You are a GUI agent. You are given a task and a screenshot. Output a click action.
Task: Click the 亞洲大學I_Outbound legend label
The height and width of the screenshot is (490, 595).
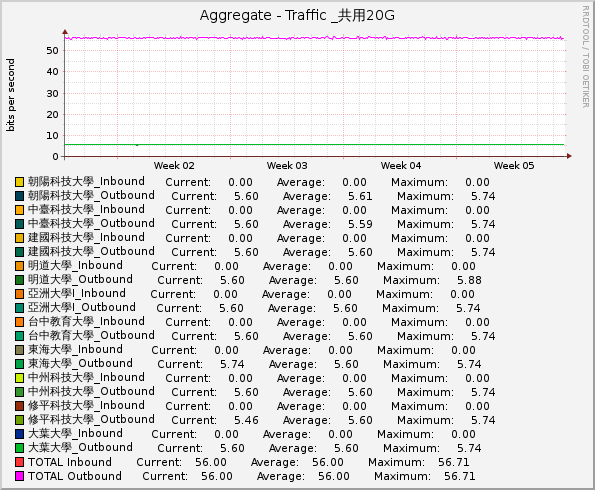point(82,307)
